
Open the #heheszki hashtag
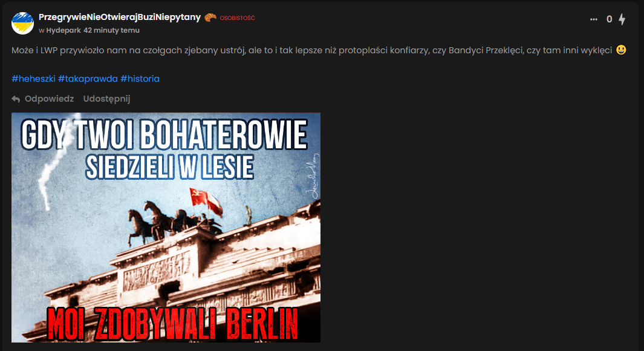click(33, 79)
